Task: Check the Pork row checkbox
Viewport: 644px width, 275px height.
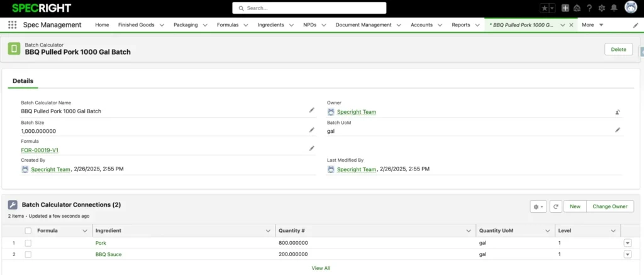Action: pyautogui.click(x=28, y=243)
